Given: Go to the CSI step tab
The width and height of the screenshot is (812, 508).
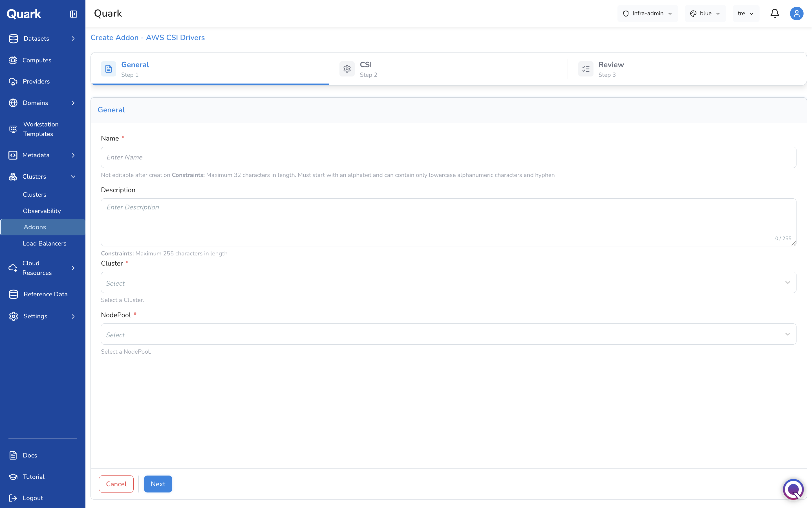Looking at the screenshot, I should 448,69.
